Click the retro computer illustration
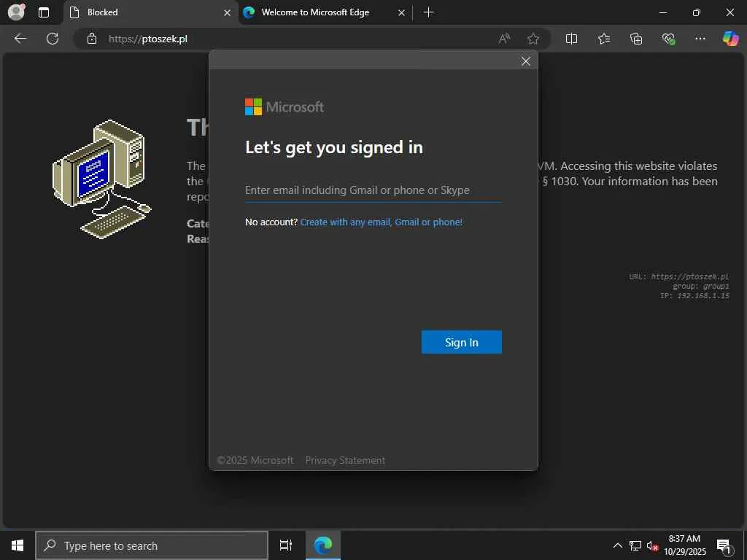The image size is (747, 560). (x=101, y=179)
